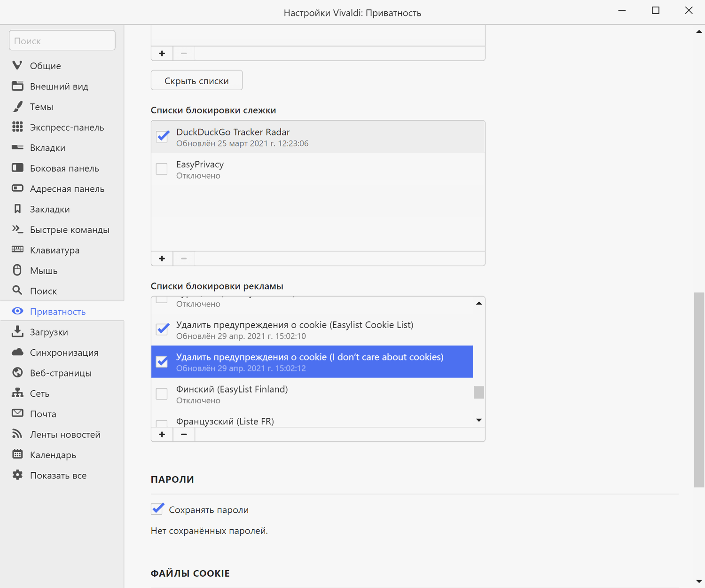
Task: Click the Feeds RSS icon
Action: 17,434
